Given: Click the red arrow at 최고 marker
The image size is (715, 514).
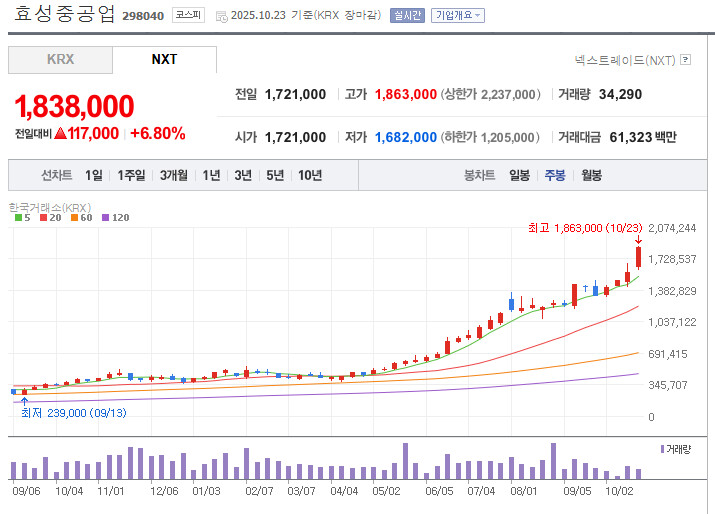Looking at the screenshot, I should click(x=638, y=239).
